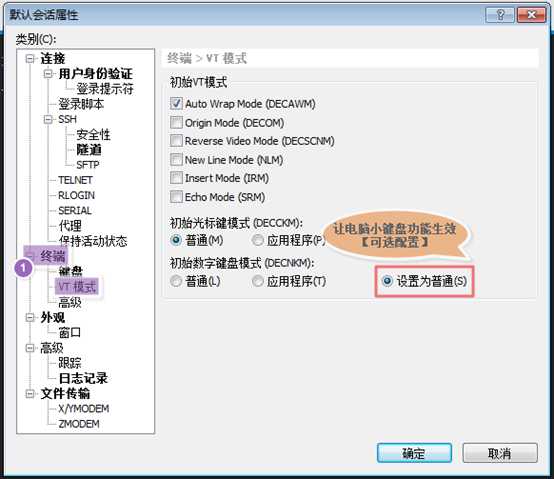This screenshot has height=479, width=554.
Task: Close the default session properties dialog
Action: (x=531, y=14)
